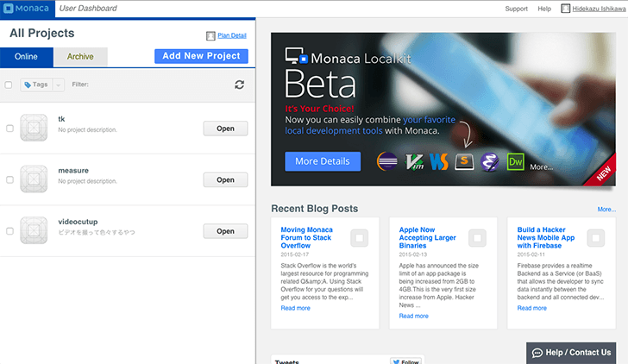Image resolution: width=628 pixels, height=364 pixels.
Task: Tick the select-all projects checkbox
Action: click(x=9, y=85)
